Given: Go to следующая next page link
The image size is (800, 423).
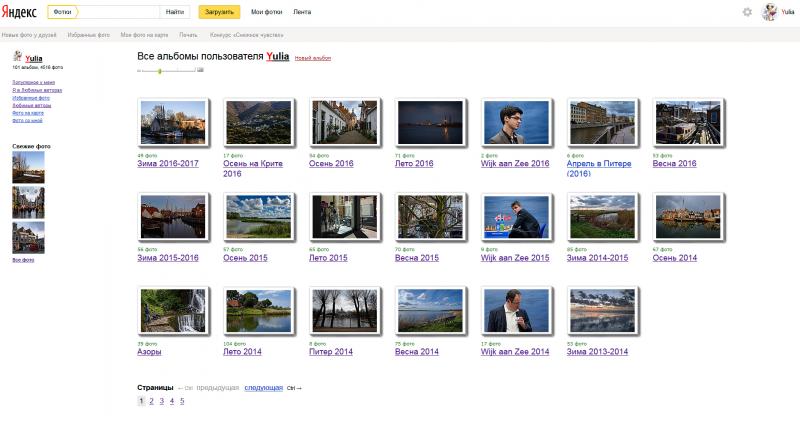Looking at the screenshot, I should coord(263,388).
